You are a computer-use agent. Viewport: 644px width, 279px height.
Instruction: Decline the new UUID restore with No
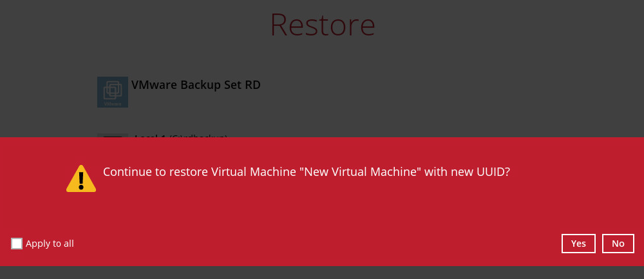point(618,244)
